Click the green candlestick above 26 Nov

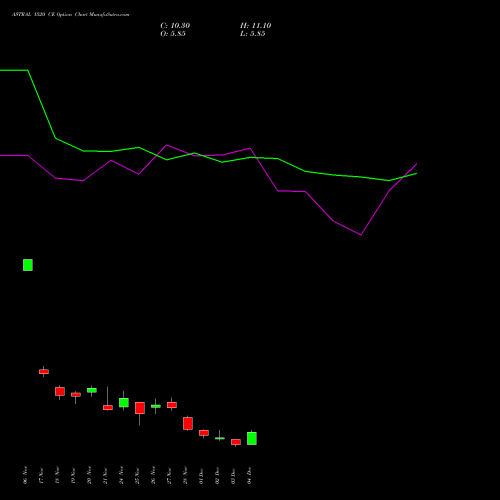pos(156,406)
